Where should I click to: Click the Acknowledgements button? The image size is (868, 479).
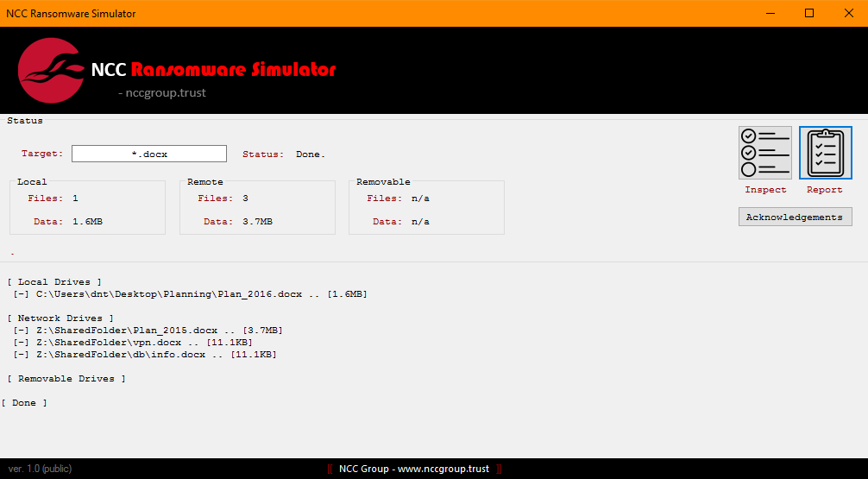coord(795,217)
